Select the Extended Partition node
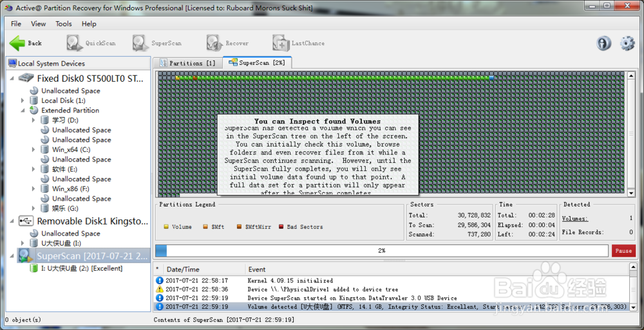 70,111
